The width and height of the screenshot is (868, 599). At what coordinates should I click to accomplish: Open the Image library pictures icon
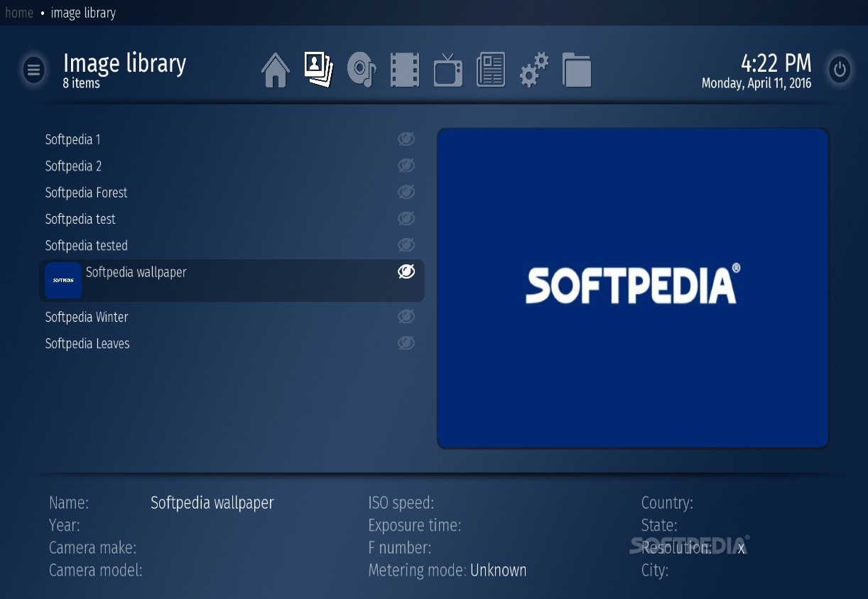tap(319, 70)
